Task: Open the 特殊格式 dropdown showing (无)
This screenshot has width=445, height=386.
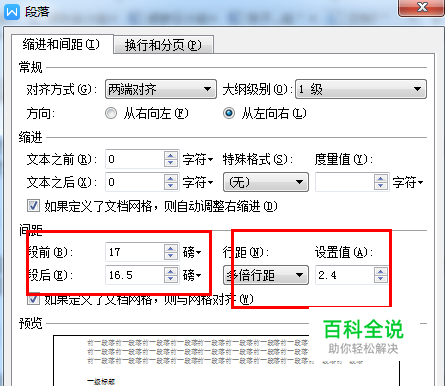Action: (x=266, y=182)
